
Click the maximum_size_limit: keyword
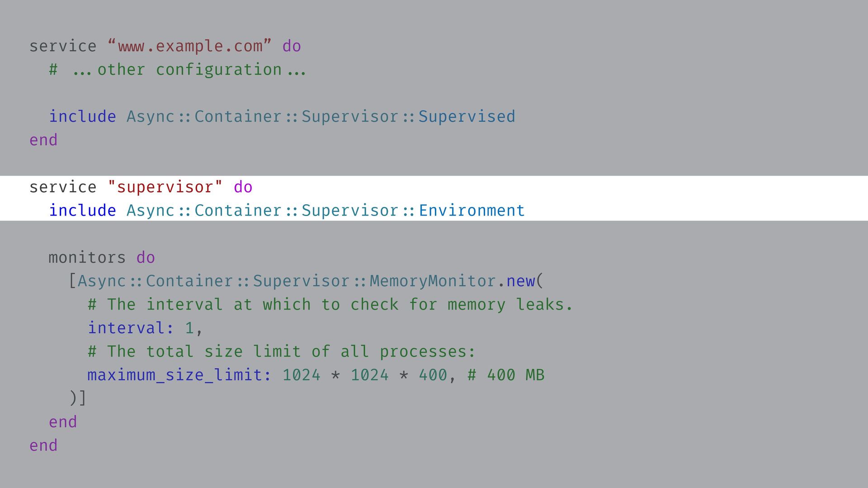(179, 375)
